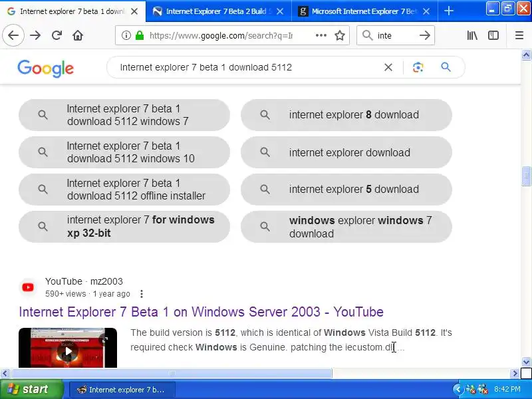Select suggestion 'download 5112 windows 7'
Image resolution: width=532 pixels, height=399 pixels.
(x=124, y=115)
